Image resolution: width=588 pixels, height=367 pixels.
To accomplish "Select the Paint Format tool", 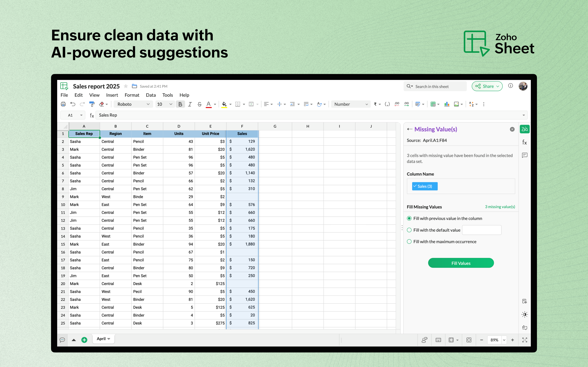I will coord(92,104).
